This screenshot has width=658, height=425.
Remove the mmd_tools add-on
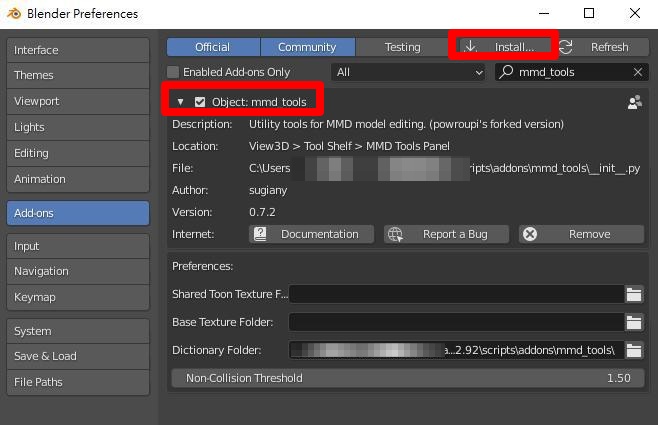(582, 234)
